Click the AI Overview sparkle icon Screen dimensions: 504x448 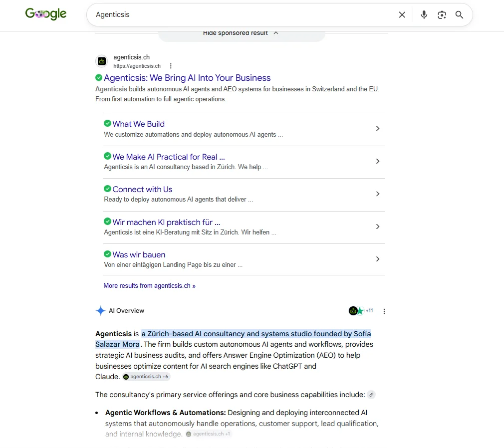[x=101, y=310]
